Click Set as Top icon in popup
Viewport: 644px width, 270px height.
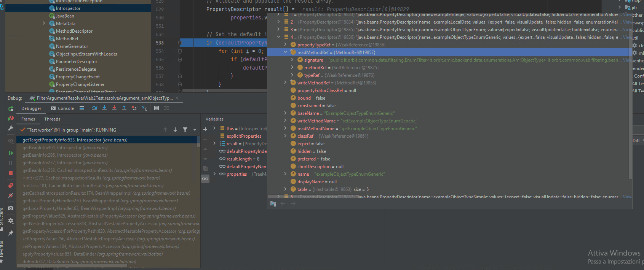pos(273,203)
